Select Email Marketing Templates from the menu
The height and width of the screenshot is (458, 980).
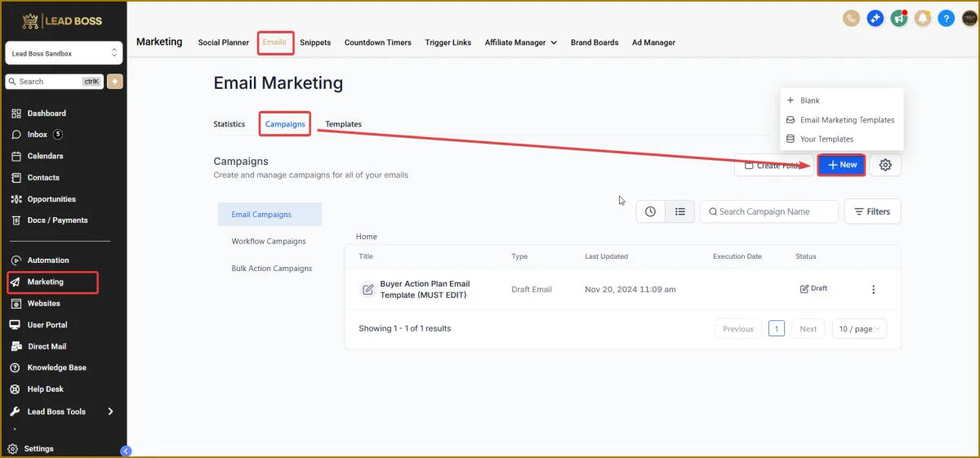(847, 120)
